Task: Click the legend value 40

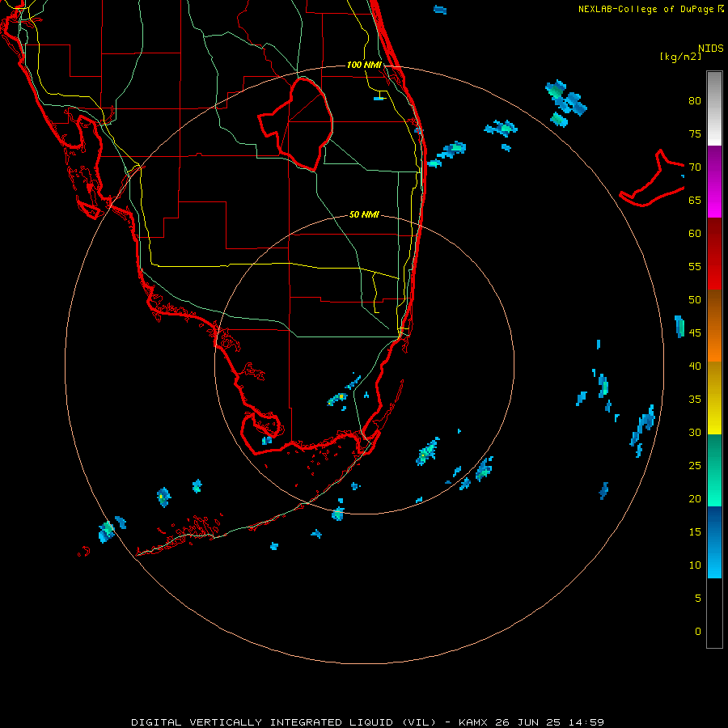Action: tap(695, 366)
